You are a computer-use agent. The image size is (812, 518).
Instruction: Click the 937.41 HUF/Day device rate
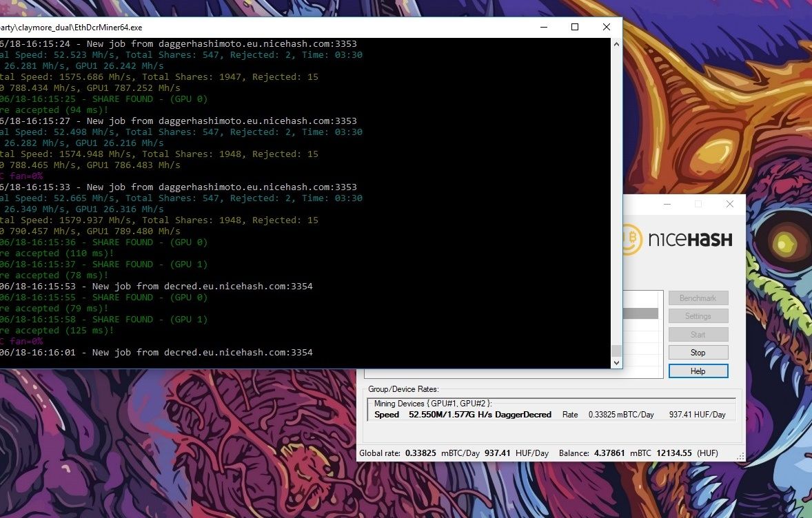(697, 415)
